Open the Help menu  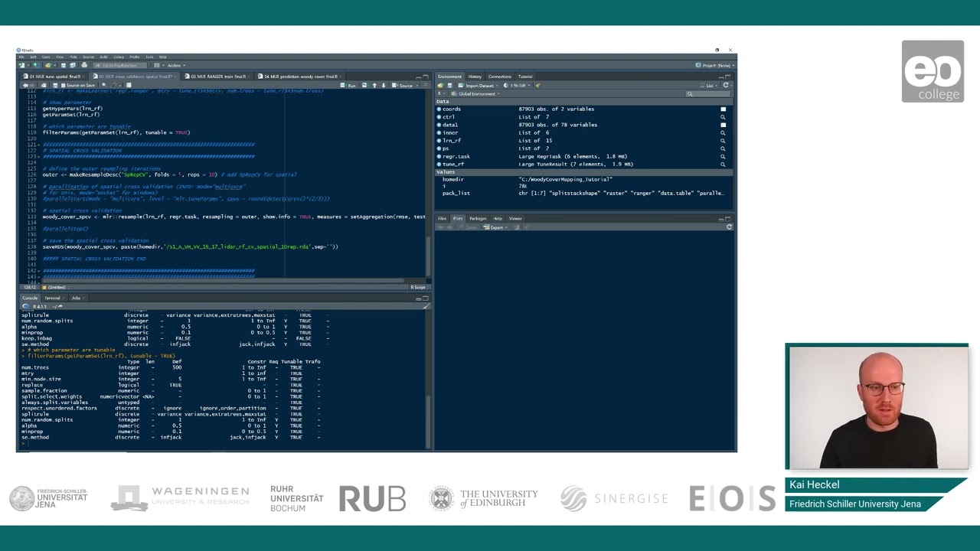(x=162, y=57)
